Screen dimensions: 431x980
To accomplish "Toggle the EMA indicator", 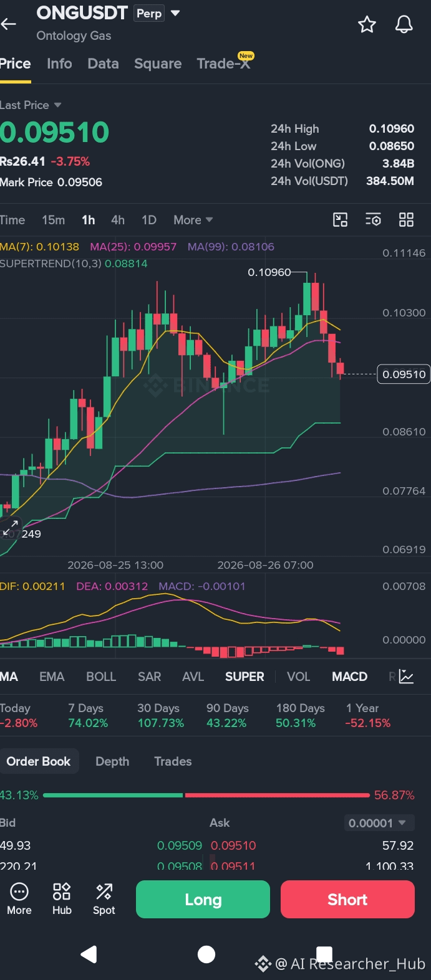I will pyautogui.click(x=52, y=677).
